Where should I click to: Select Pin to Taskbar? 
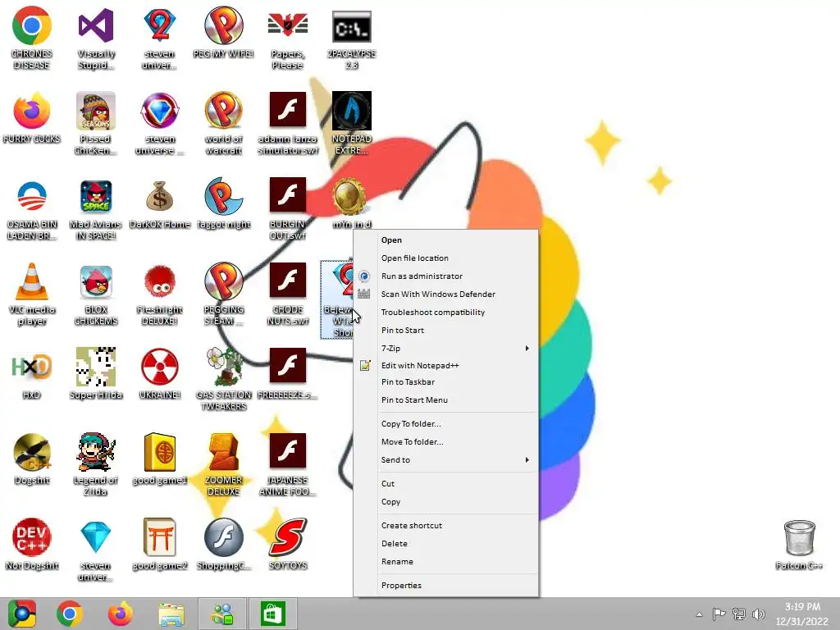click(x=446, y=382)
